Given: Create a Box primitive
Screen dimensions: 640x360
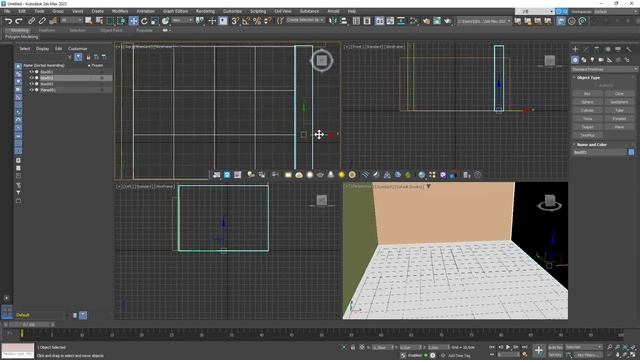Looking at the screenshot, I should point(587,93).
